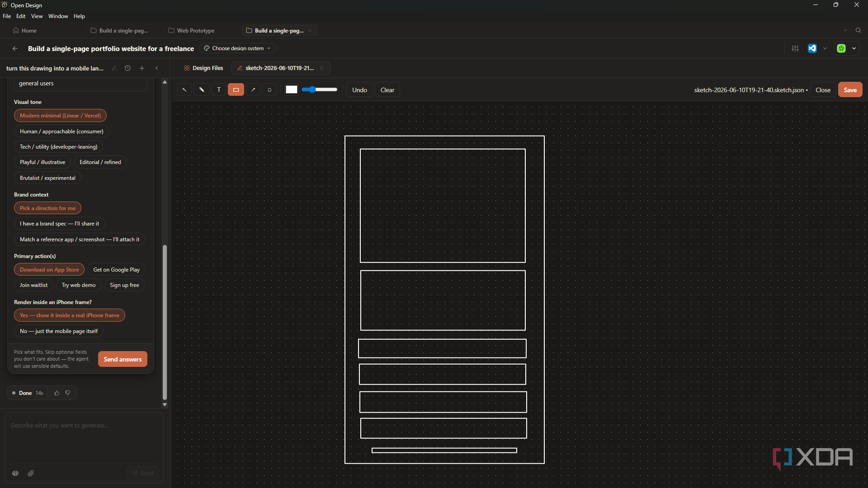Screen dimensions: 868x488
Task: Select the rectangle shape tool
Action: point(236,89)
